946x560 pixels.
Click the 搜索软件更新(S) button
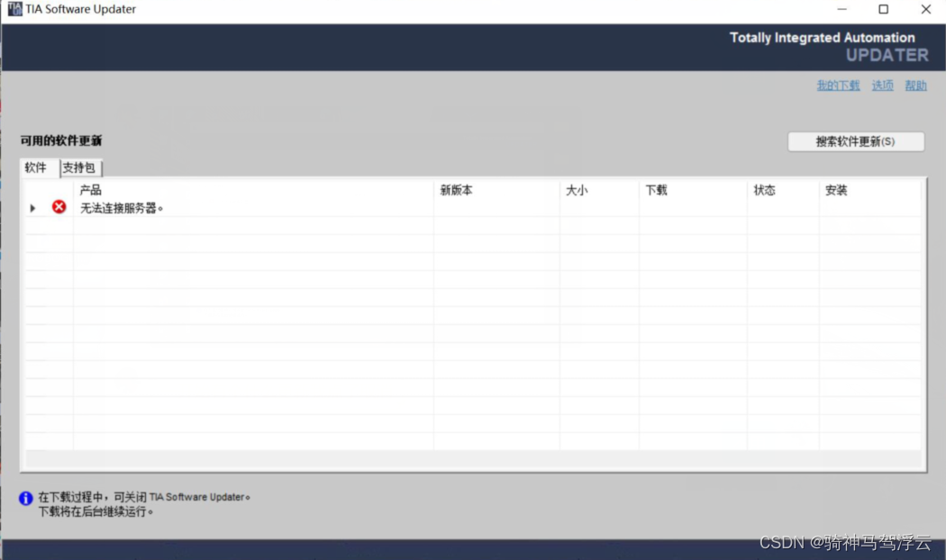pyautogui.click(x=856, y=141)
